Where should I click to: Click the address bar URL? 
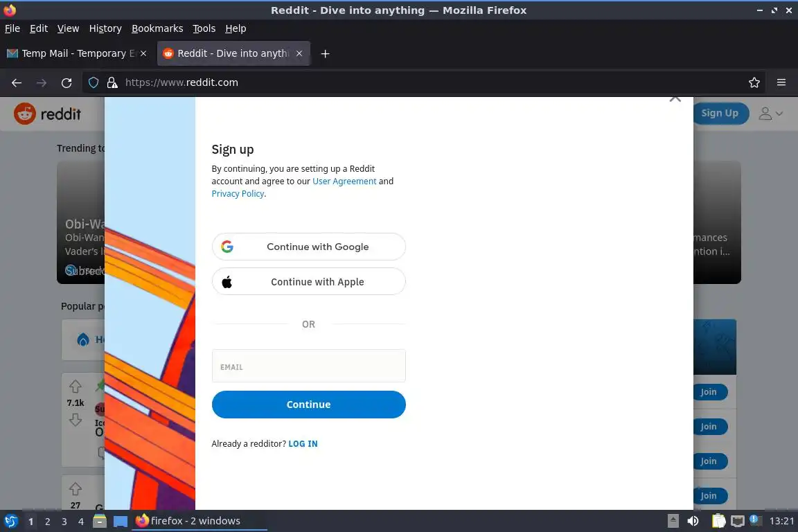(x=181, y=82)
